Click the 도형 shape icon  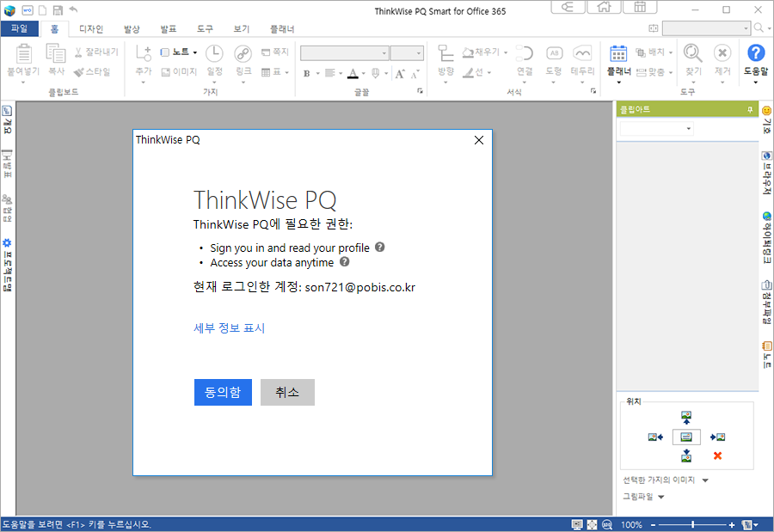point(554,53)
